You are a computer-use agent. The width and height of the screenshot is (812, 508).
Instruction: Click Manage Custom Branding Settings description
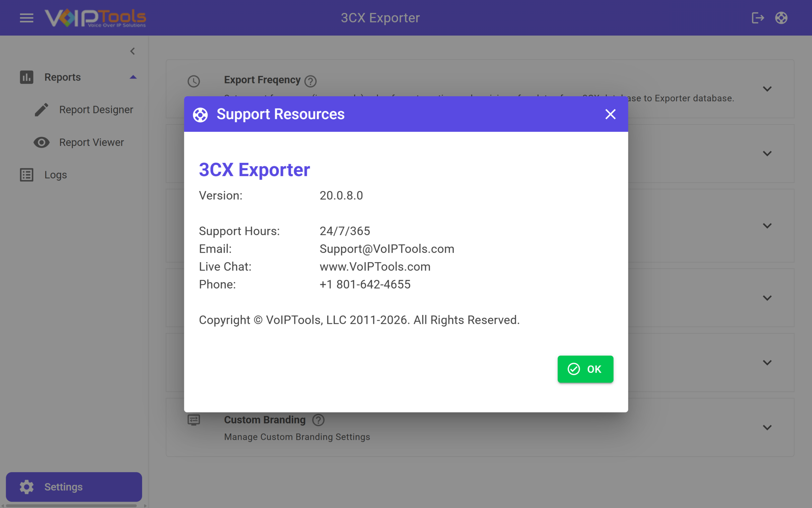(x=297, y=437)
